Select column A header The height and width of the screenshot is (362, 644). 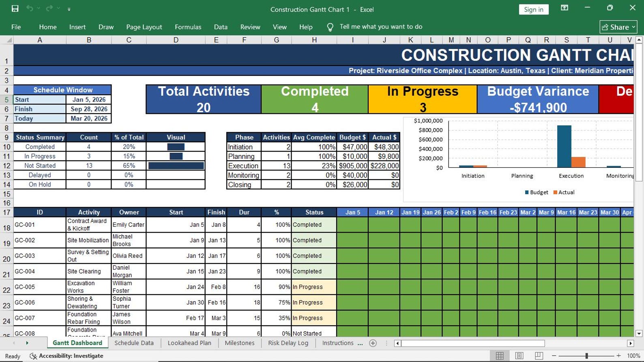pyautogui.click(x=40, y=40)
